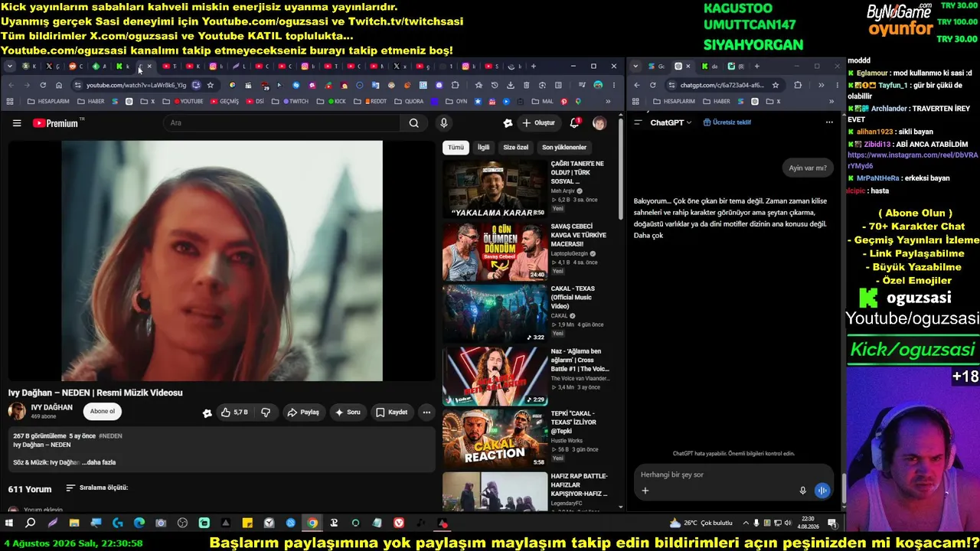
Task: Bookmark the ChatGPT page with the star
Action: (776, 85)
